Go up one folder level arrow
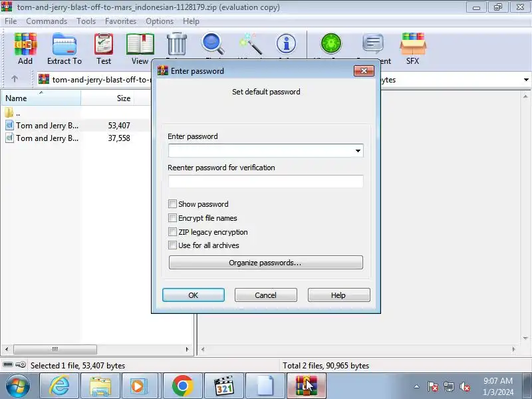This screenshot has width=532, height=399. [x=14, y=79]
